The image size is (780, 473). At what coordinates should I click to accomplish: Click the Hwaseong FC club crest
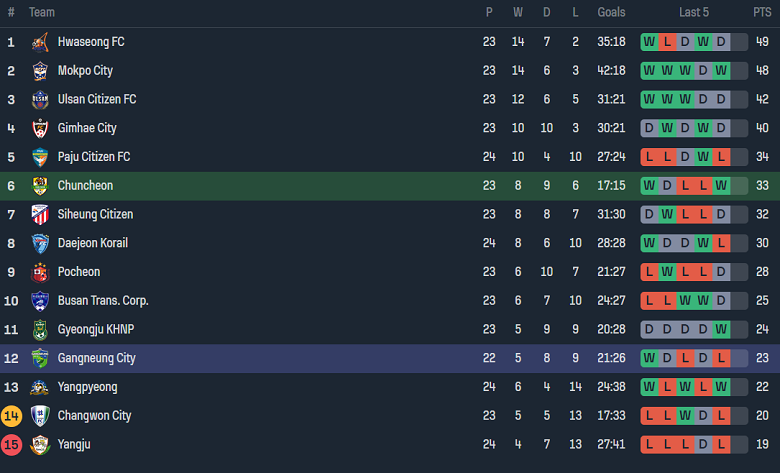(x=40, y=42)
